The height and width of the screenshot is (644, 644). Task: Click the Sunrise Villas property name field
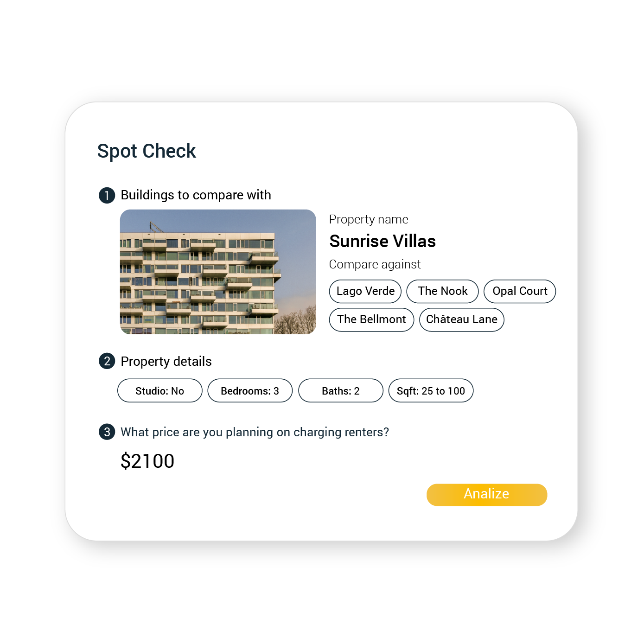383,241
